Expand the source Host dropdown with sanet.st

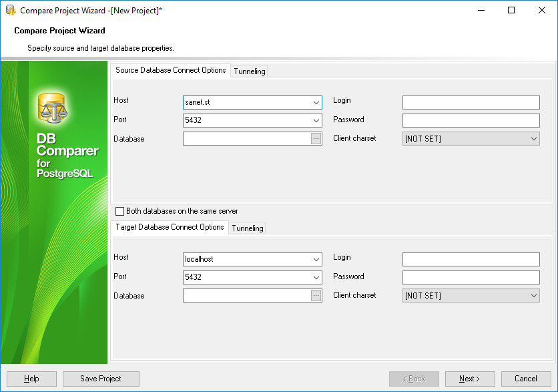click(316, 103)
